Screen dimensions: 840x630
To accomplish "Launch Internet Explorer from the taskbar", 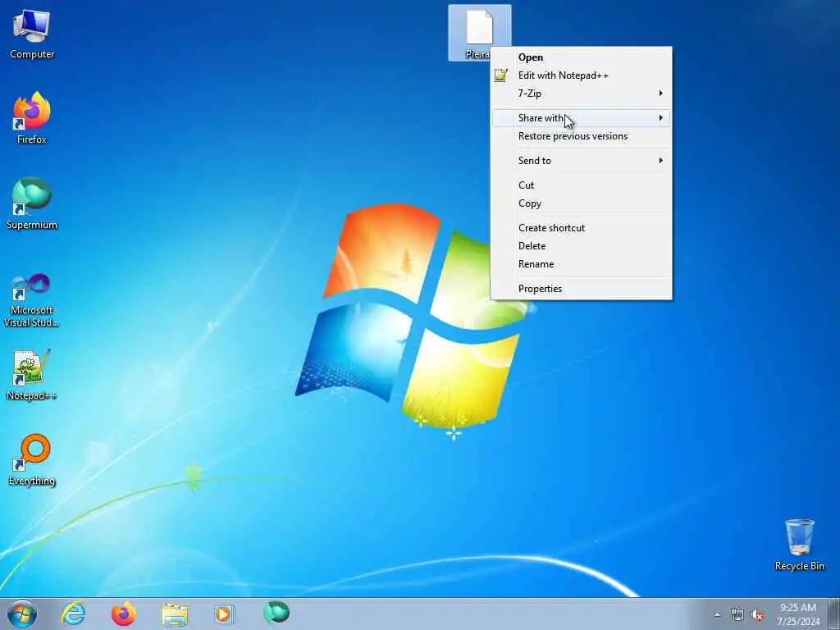I will (x=73, y=614).
